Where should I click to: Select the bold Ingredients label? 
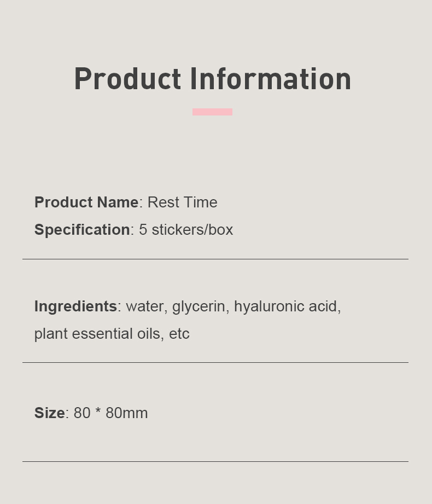click(75, 306)
